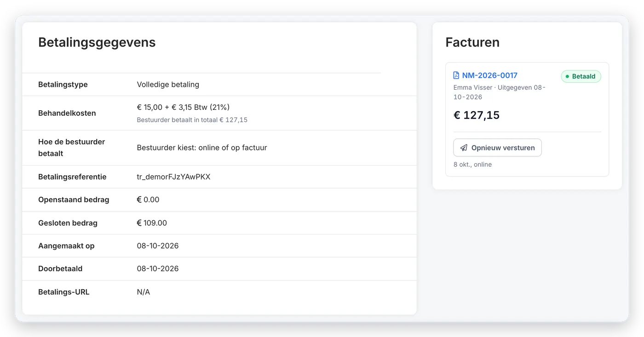
Task: Click the Betalingsreferentie label
Action: coord(72,177)
